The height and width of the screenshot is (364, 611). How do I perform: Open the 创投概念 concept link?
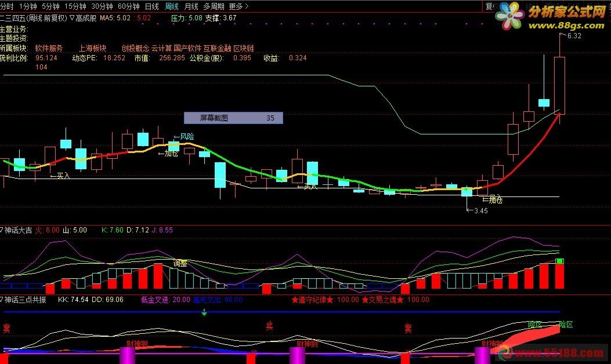[x=135, y=48]
